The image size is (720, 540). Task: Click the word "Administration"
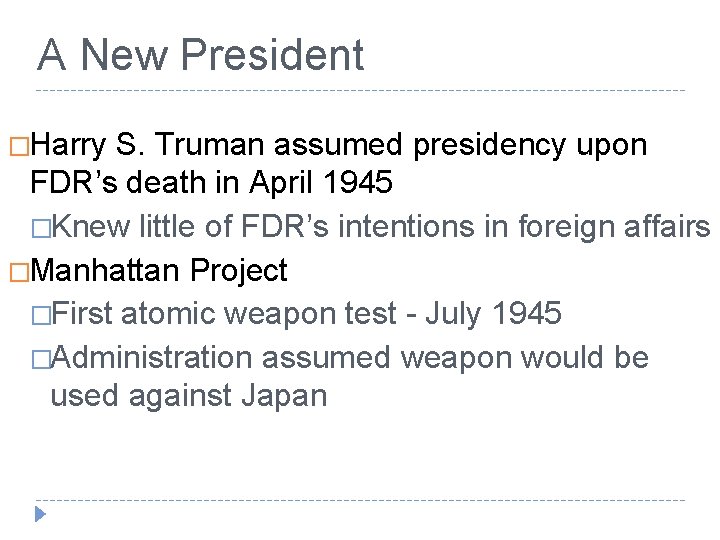tap(151, 355)
